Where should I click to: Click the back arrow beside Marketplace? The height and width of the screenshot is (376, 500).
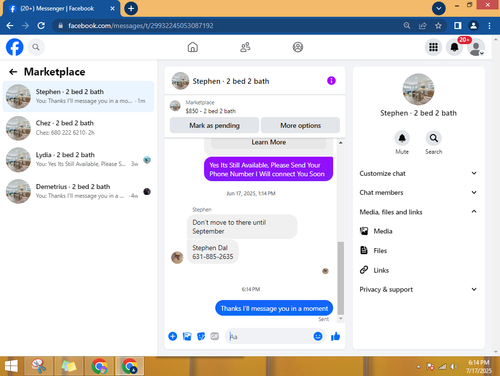click(13, 72)
